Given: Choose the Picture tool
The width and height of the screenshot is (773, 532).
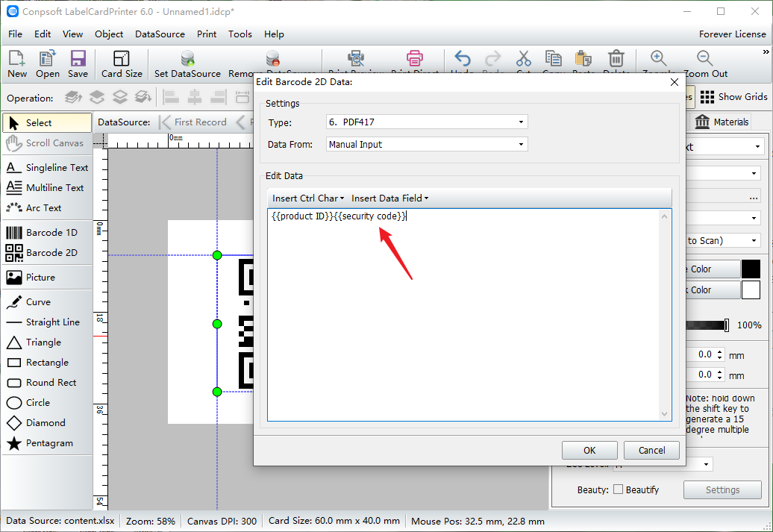Looking at the screenshot, I should pos(47,277).
